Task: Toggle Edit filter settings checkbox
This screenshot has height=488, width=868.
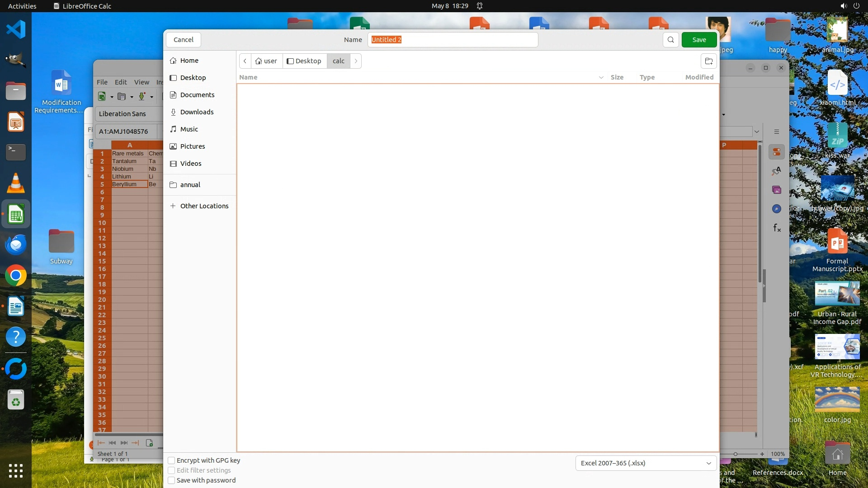Action: coord(172,470)
